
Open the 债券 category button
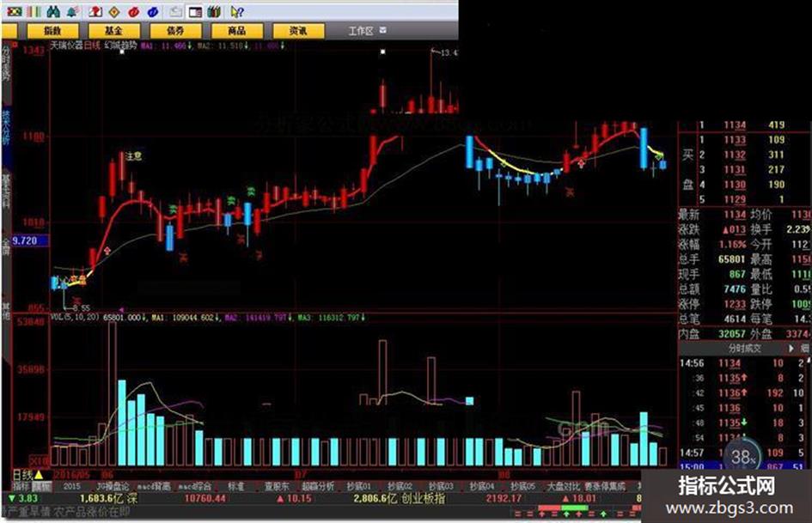tap(175, 31)
